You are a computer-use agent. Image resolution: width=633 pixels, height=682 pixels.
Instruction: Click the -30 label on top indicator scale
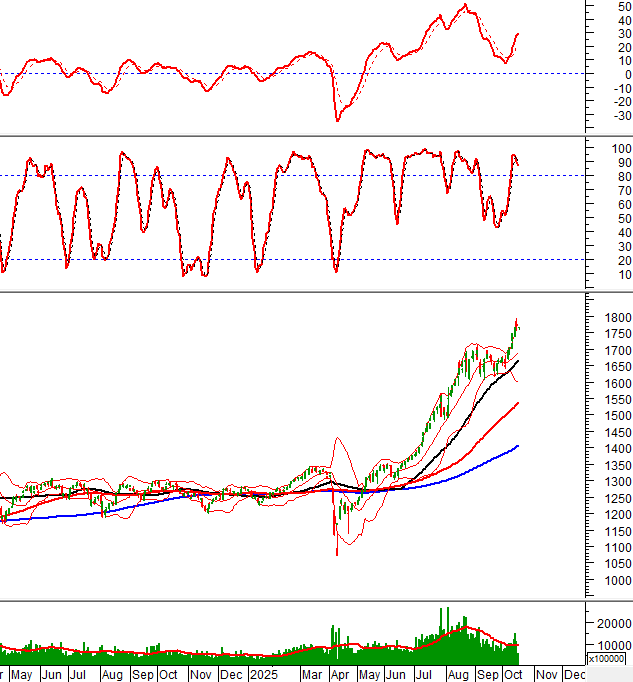pyautogui.click(x=598, y=116)
